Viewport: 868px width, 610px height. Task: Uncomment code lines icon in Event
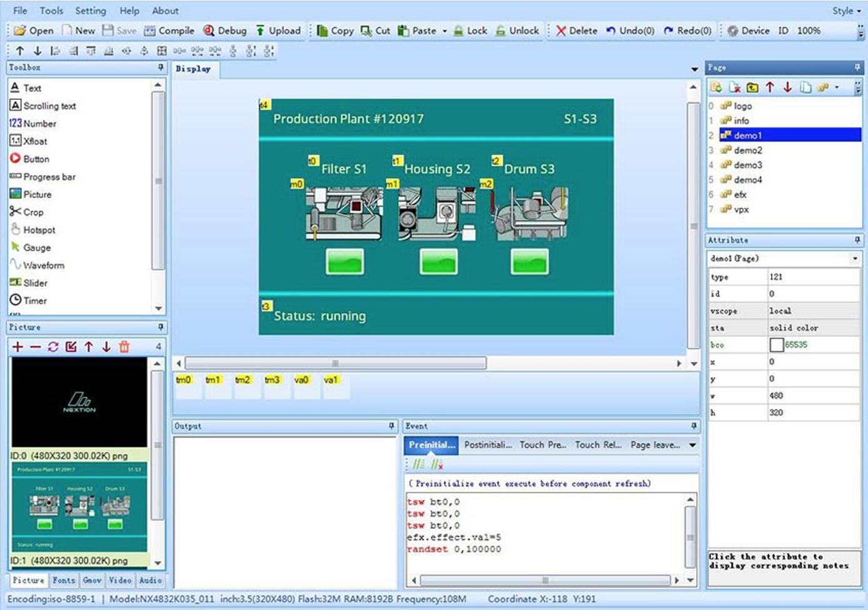437,464
